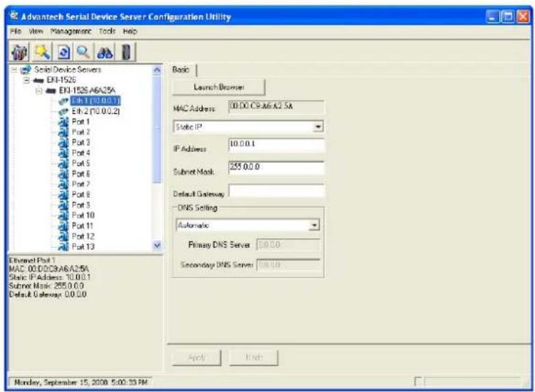
Task: Click the Launch Browser button
Action: [x=218, y=87]
